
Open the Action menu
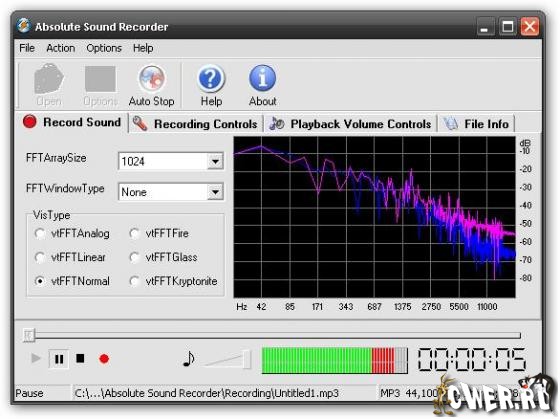61,48
